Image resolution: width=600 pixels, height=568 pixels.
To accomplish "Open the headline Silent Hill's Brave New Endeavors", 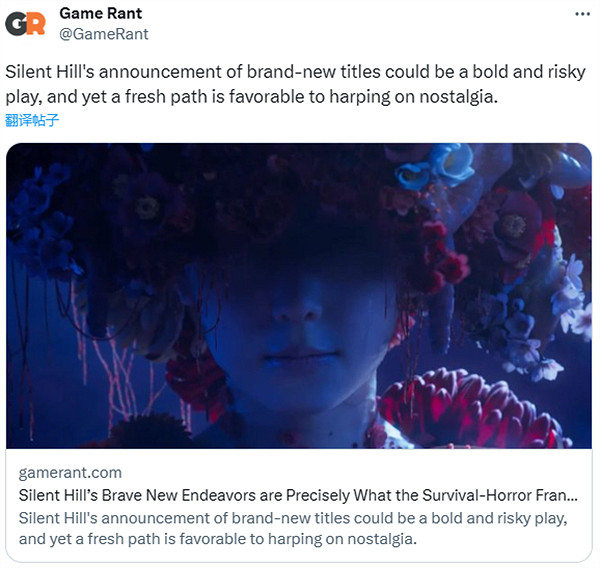I will [x=298, y=495].
